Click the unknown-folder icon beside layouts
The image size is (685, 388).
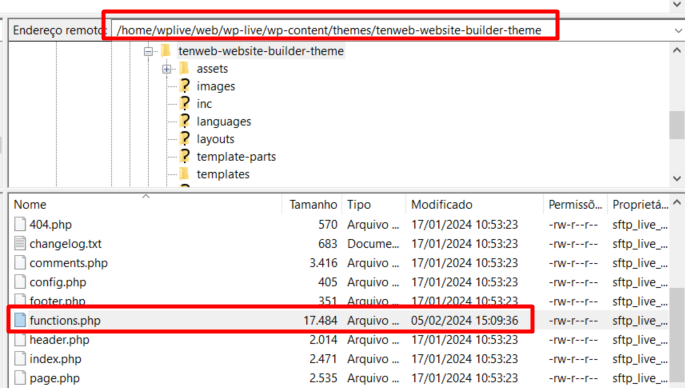(x=185, y=139)
